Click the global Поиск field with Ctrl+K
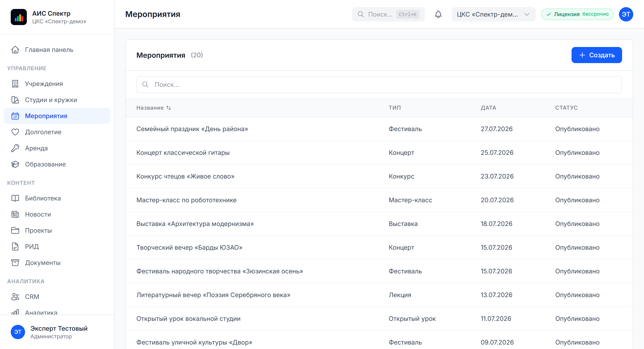 [x=388, y=14]
